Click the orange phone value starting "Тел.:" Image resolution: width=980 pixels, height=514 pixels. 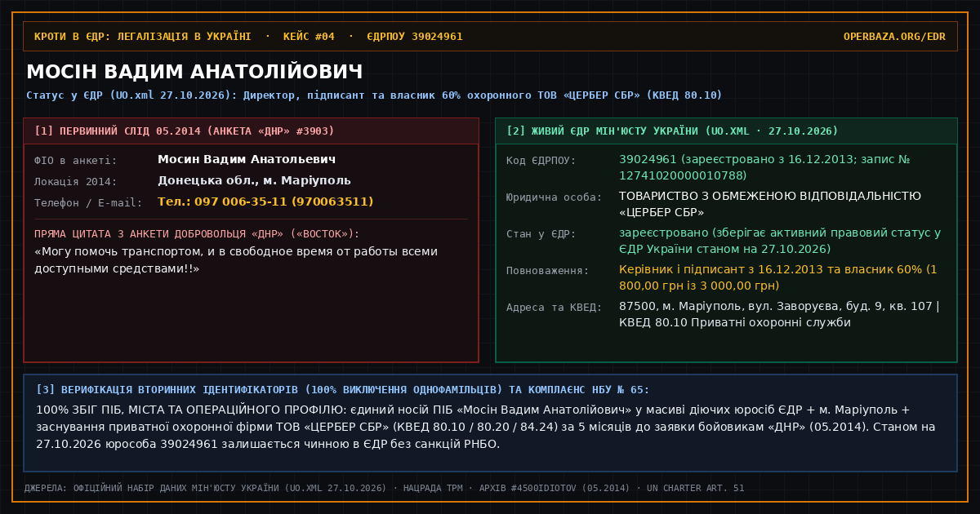pyautogui.click(x=265, y=202)
